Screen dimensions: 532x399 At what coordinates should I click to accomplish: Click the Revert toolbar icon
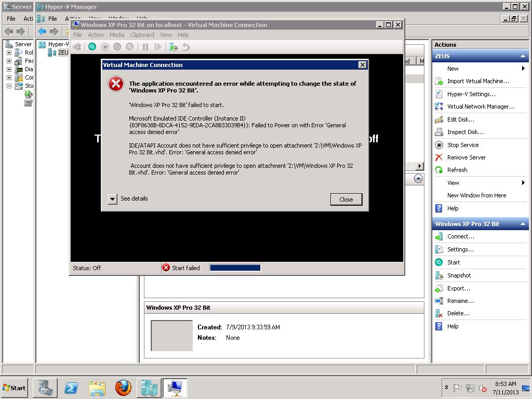[x=186, y=47]
